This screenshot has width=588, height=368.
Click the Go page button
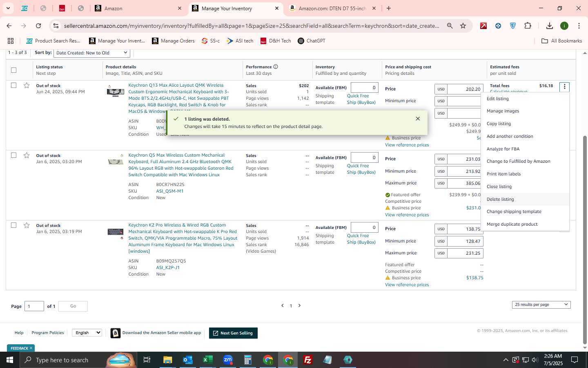coord(73,306)
